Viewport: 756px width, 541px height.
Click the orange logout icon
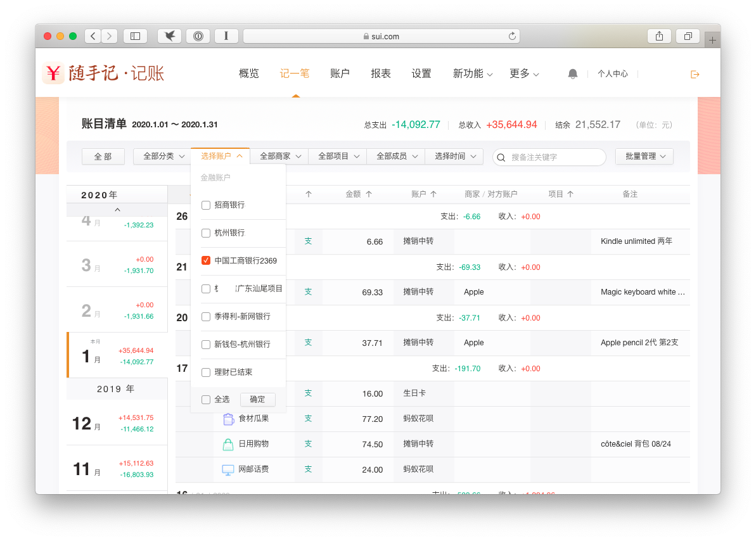pyautogui.click(x=695, y=74)
